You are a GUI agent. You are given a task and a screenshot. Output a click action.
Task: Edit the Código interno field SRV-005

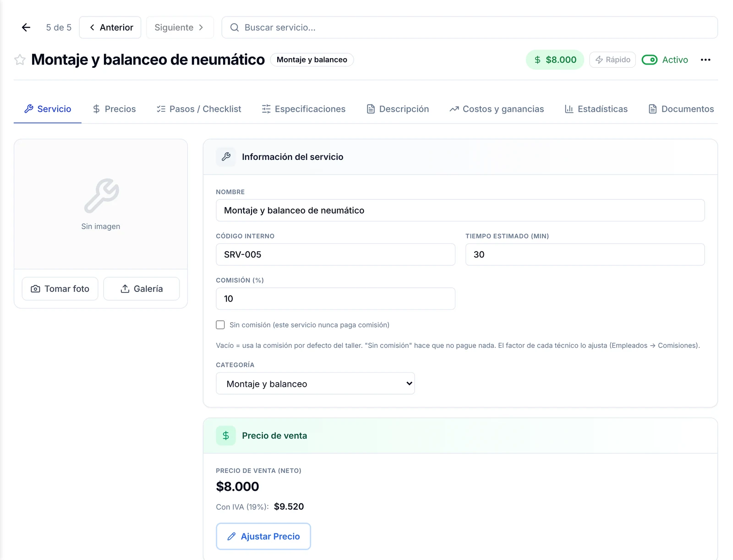(336, 254)
